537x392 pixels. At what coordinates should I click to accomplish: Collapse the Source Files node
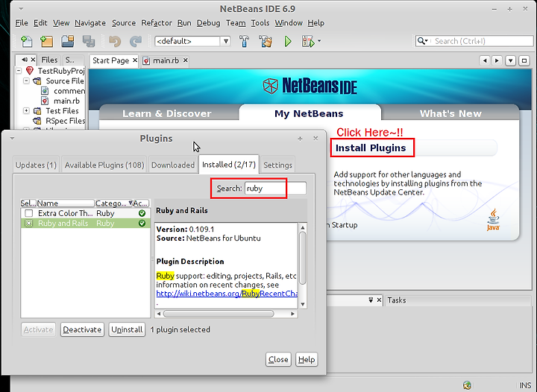point(26,80)
